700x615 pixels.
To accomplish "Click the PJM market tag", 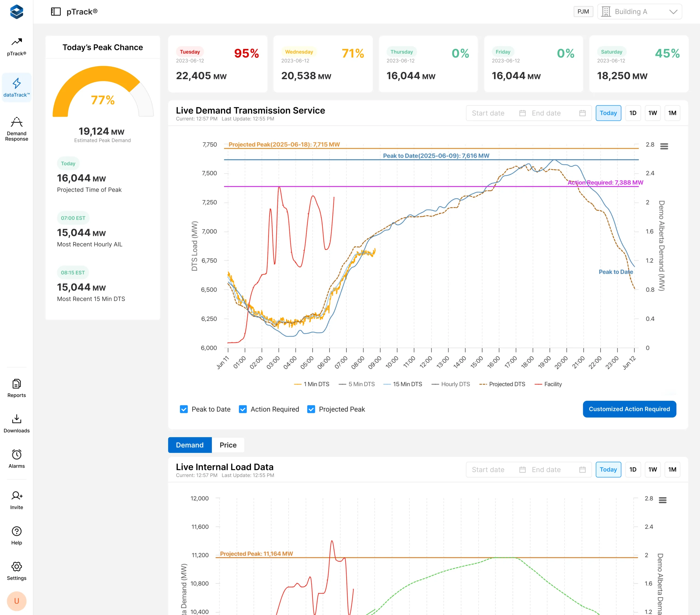I will (583, 12).
